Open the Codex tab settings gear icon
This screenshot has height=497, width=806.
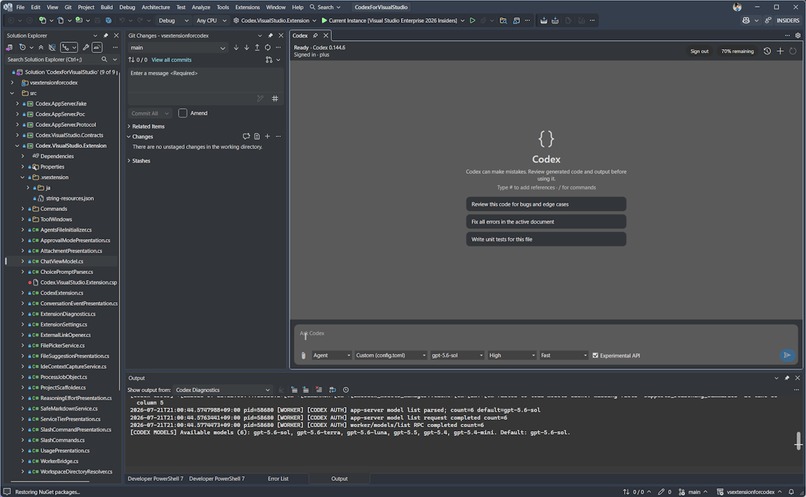[x=798, y=35]
